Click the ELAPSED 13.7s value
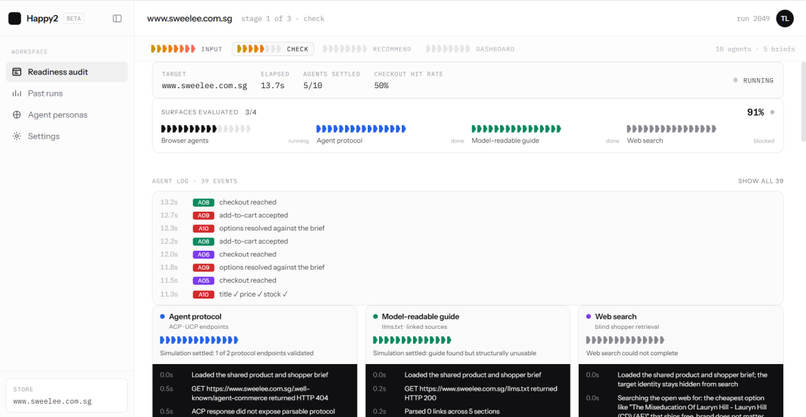Image resolution: width=806 pixels, height=417 pixels. [272, 86]
